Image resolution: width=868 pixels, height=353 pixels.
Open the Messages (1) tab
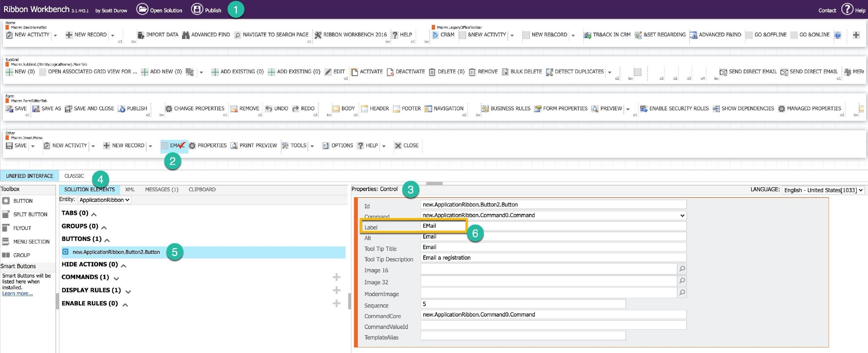[161, 190]
